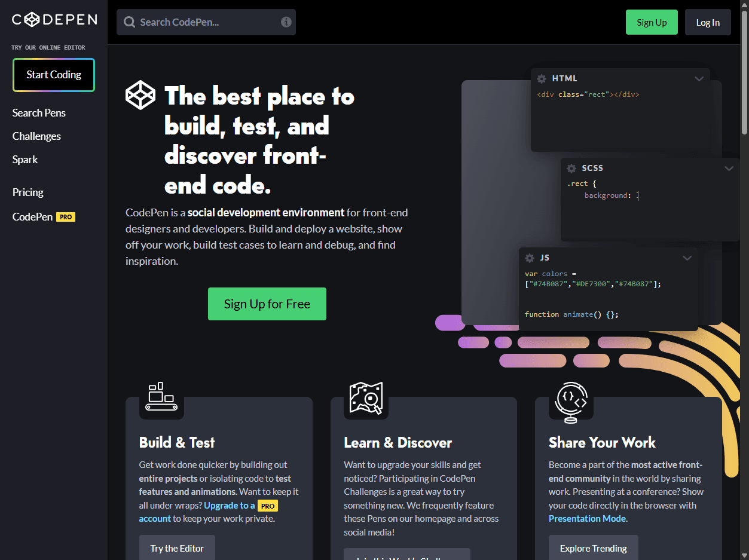Click the Start Coding button
The image size is (749, 560).
54,75
